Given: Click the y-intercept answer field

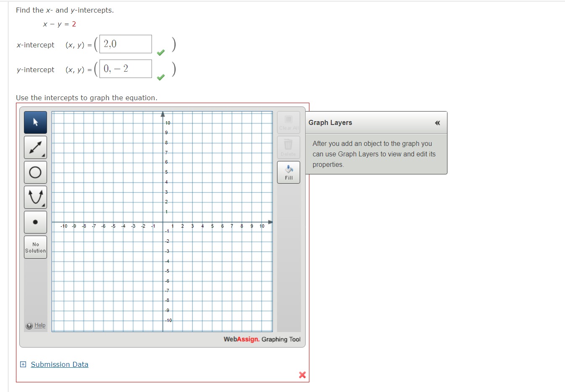Looking at the screenshot, I should pos(125,68).
